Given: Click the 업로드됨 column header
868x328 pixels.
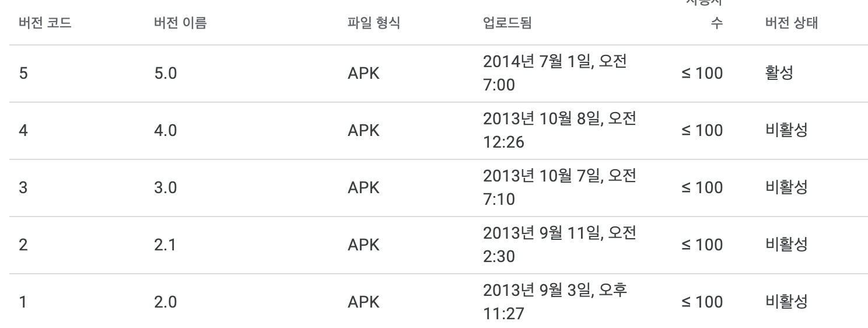Looking at the screenshot, I should pos(507,23).
